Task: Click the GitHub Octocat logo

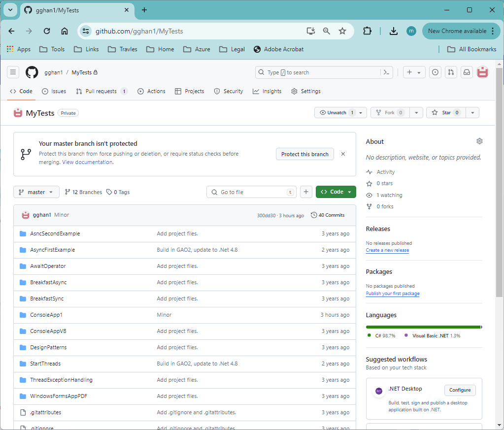Action: tap(32, 72)
